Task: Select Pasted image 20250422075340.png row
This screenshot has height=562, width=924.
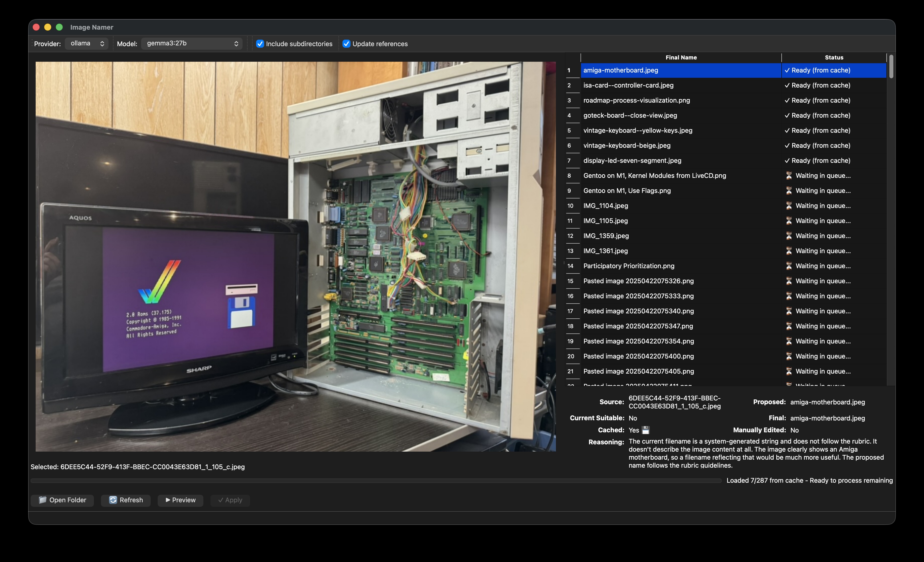Action: [x=726, y=311]
